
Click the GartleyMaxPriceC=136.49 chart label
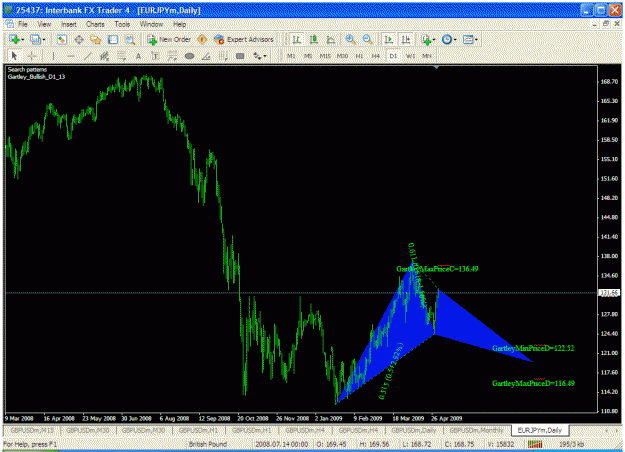coord(437,269)
